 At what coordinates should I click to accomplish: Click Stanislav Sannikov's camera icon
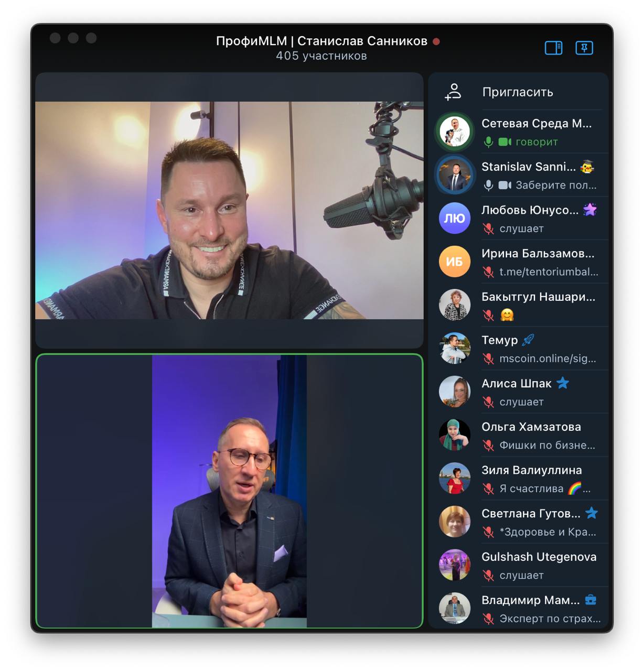click(505, 185)
